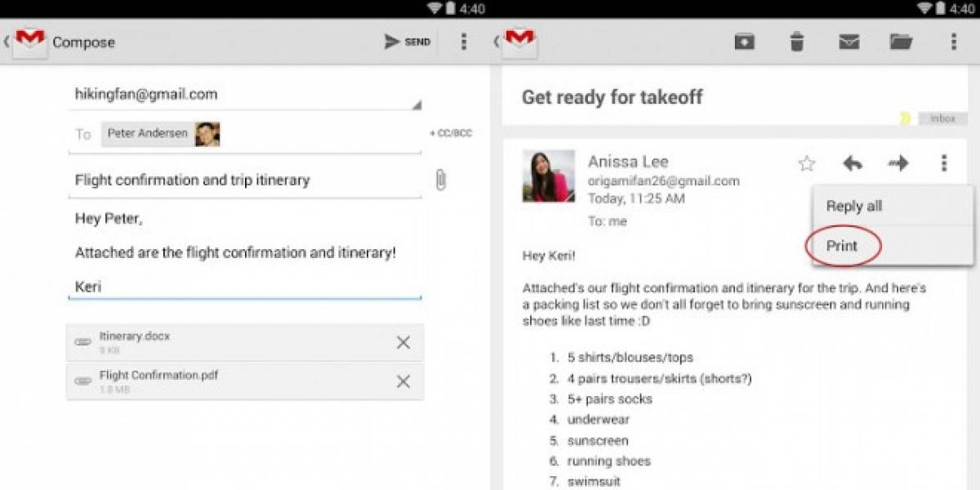This screenshot has width=980, height=490.
Task: Tap the Gmail logo beside Compose
Action: click(29, 42)
